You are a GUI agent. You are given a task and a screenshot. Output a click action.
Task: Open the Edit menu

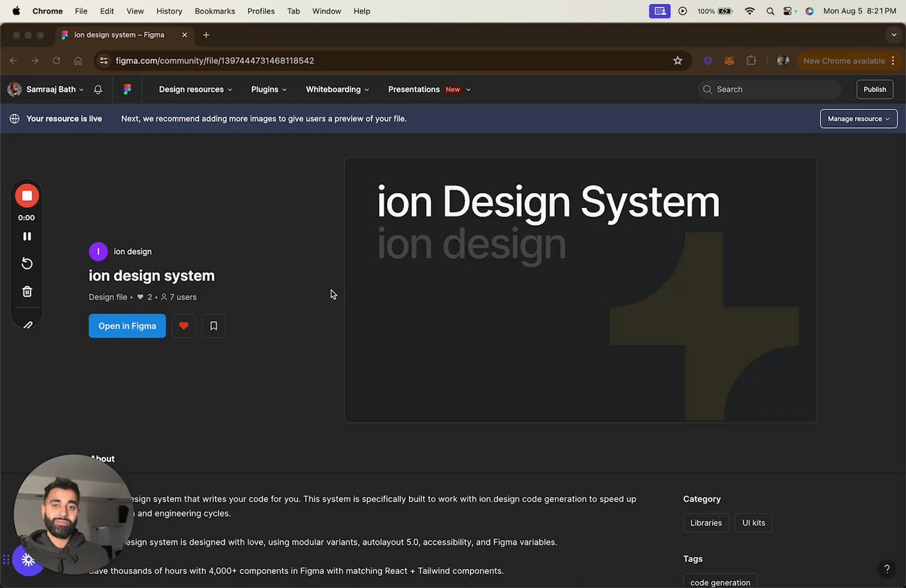point(107,11)
